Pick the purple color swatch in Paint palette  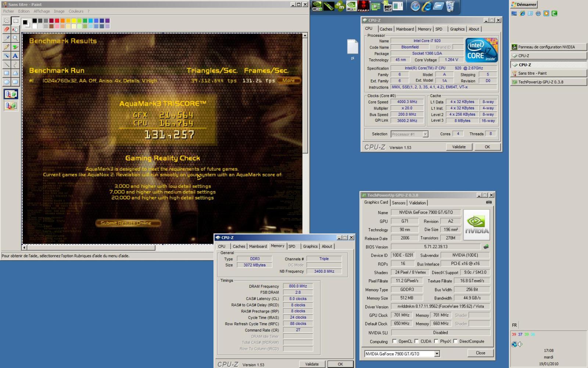[x=107, y=21]
